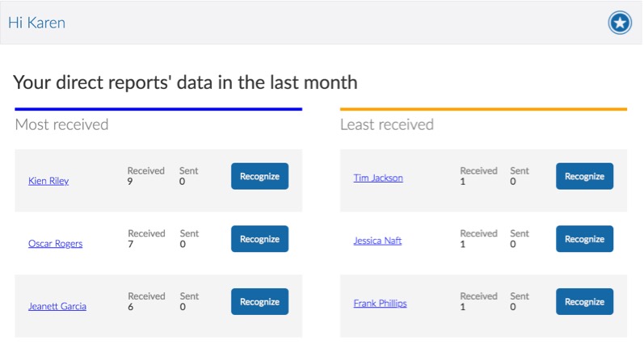Image resolution: width=644 pixels, height=344 pixels.
Task: Hit Recognize next to Tim Jackson
Action: (584, 177)
